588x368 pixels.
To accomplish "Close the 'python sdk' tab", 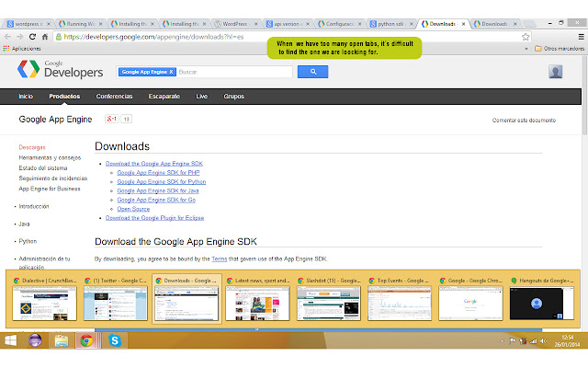I will (412, 24).
